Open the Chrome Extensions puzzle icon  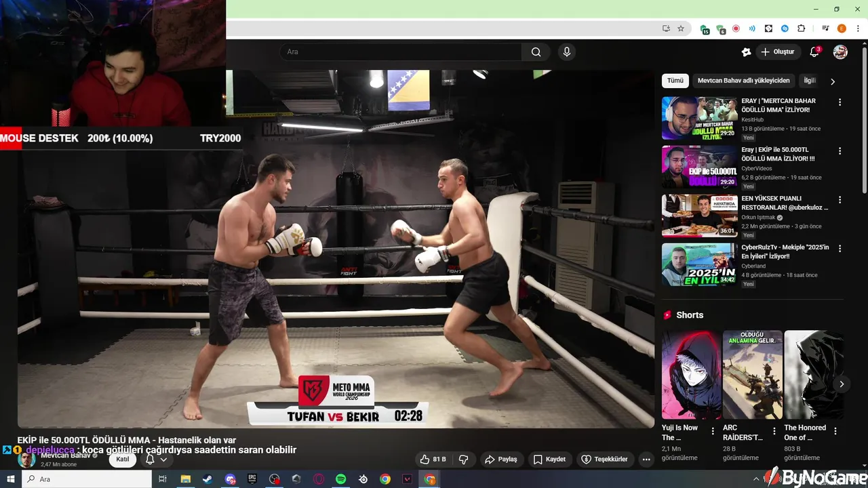tap(801, 28)
